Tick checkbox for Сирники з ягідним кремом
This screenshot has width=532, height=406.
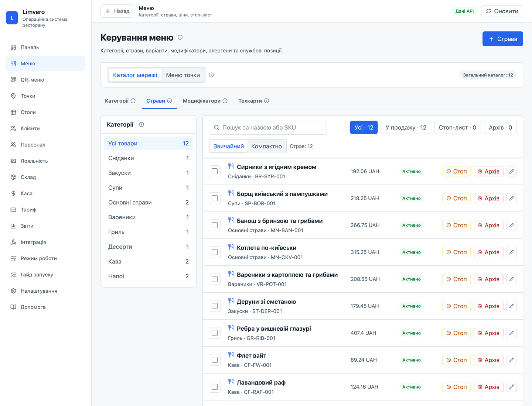tap(215, 171)
